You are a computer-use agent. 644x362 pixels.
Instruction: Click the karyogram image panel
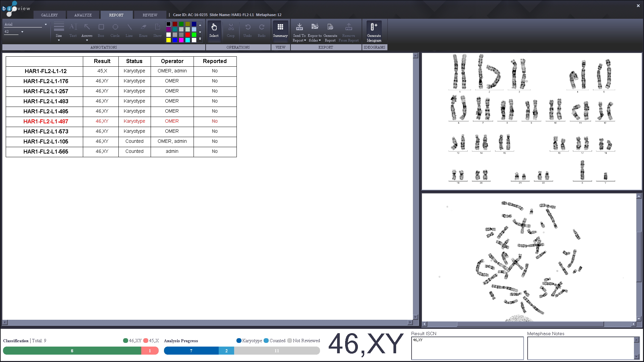pos(532,121)
